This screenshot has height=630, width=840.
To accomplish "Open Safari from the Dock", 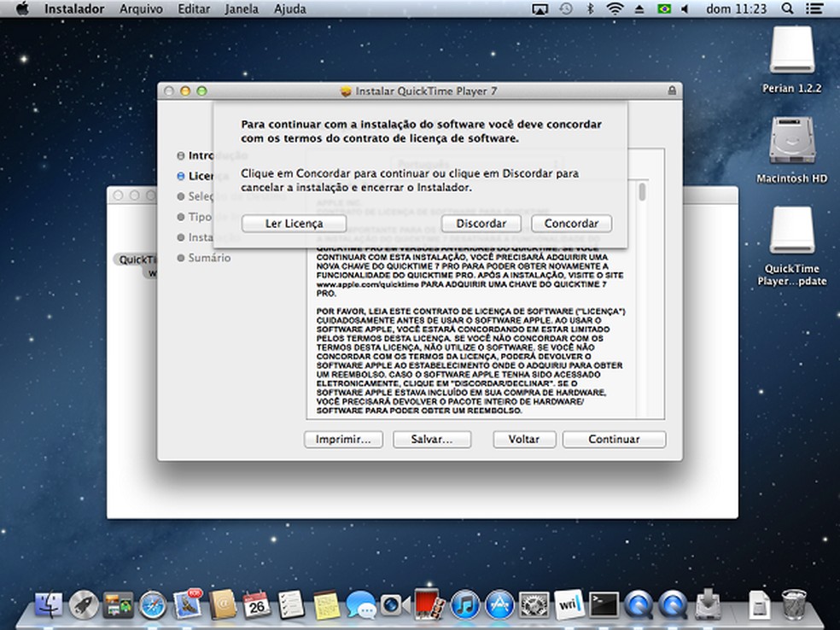I will [152, 609].
